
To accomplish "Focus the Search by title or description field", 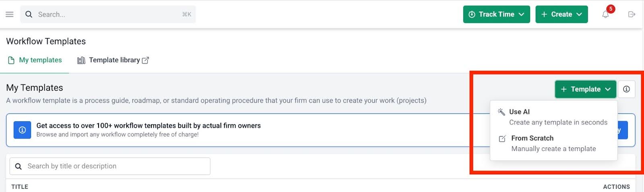I will point(117,166).
